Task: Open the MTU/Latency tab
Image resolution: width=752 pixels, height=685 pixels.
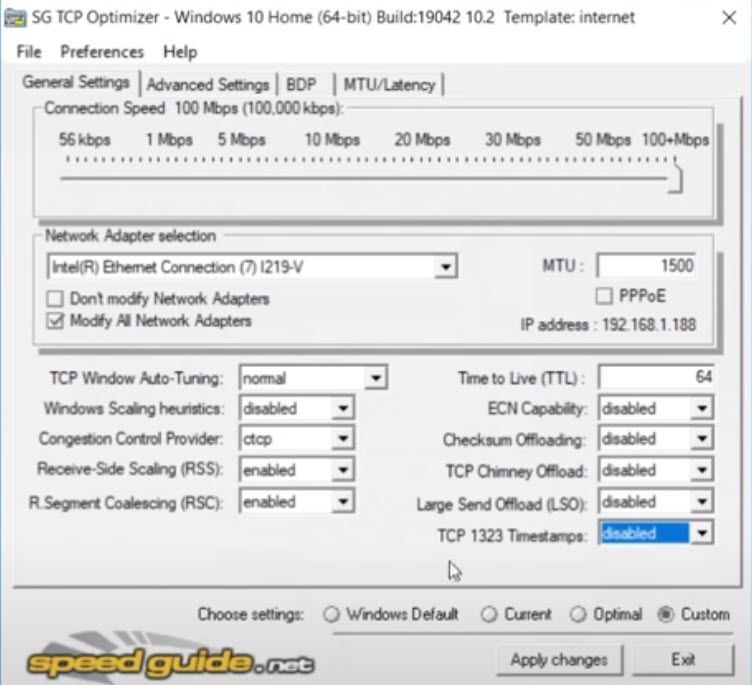Action: [389, 85]
